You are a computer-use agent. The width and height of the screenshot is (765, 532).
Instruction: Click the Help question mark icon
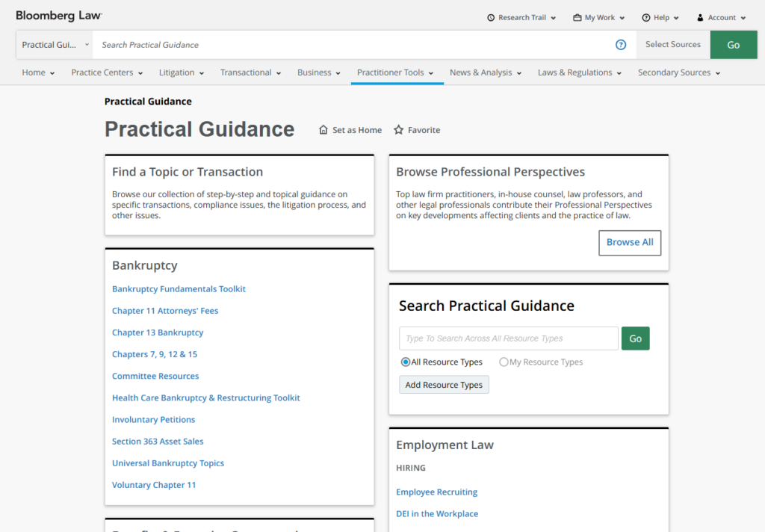tap(645, 18)
